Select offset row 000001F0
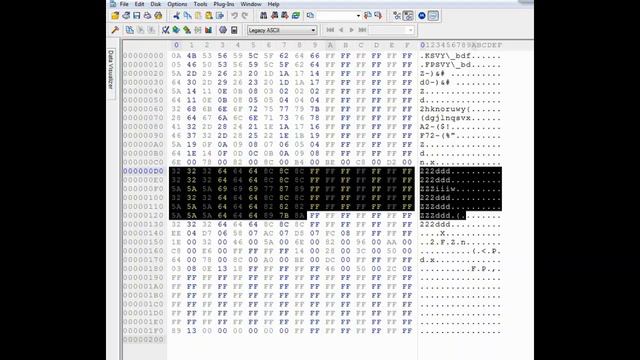This screenshot has width=640, height=360. click(x=143, y=331)
